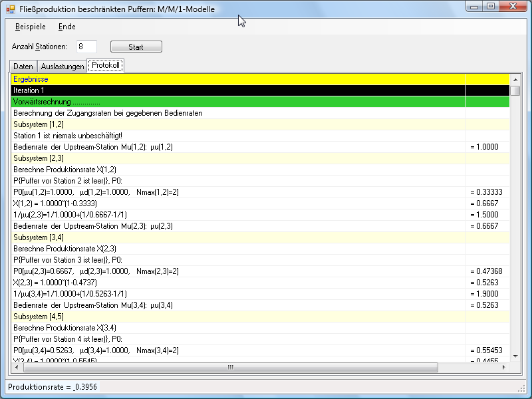Switch to the Auslastungen tab
The width and height of the screenshot is (532, 399).
pos(63,66)
